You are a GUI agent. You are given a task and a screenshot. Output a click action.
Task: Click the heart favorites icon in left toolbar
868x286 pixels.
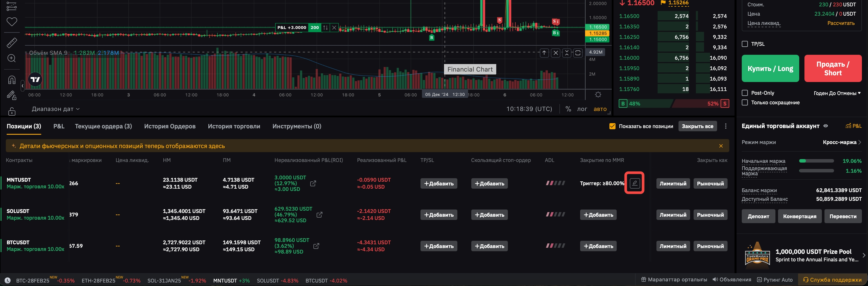tap(12, 22)
